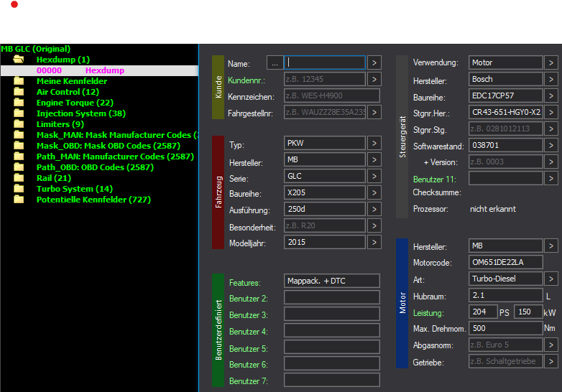
Task: Open the arrow next to Ausführung 250d
Action: click(374, 209)
